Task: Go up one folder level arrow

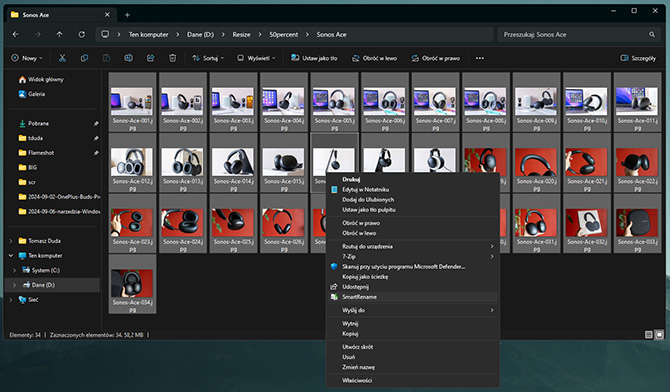Action: [x=59, y=34]
